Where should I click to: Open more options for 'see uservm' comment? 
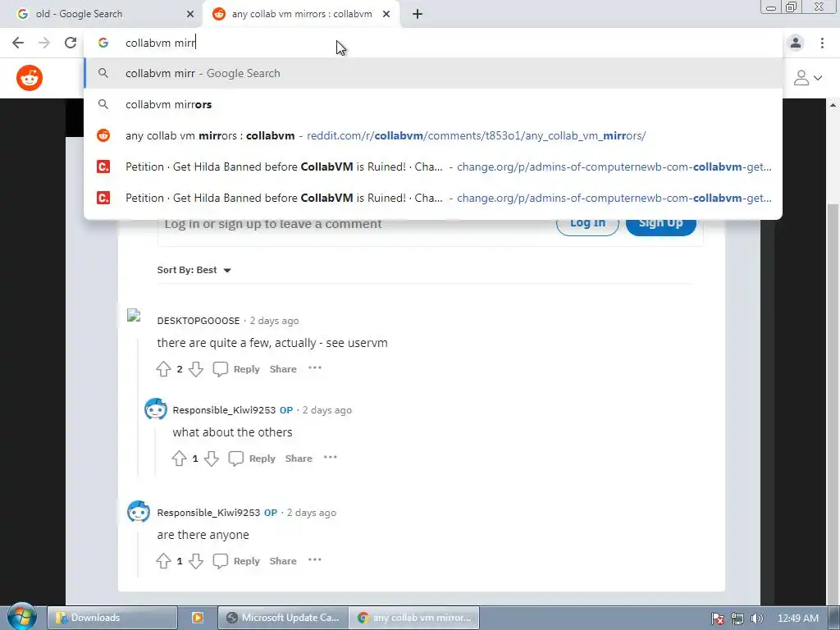[315, 367]
